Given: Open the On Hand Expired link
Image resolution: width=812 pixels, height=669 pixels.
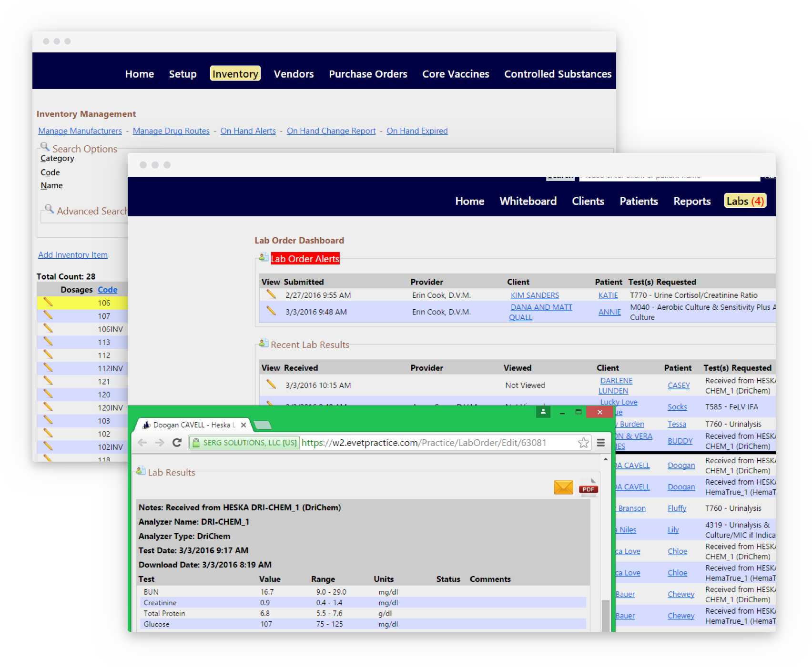Looking at the screenshot, I should click(x=417, y=131).
